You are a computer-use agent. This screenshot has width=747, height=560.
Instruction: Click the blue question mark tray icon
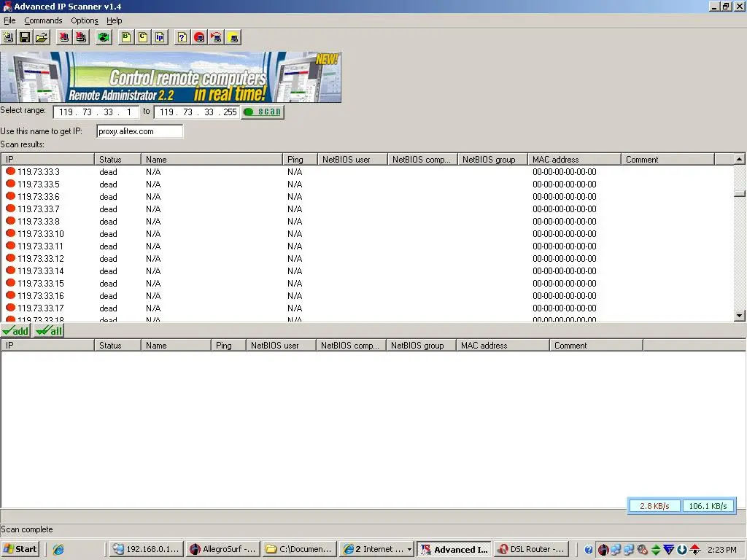coord(589,550)
